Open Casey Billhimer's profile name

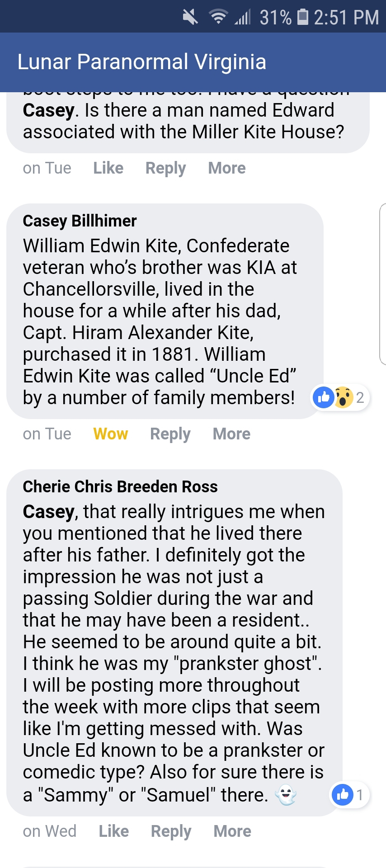[x=80, y=221]
